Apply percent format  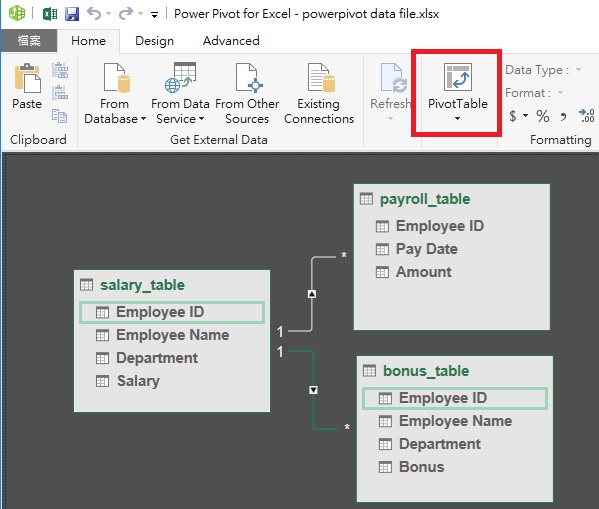pyautogui.click(x=542, y=116)
